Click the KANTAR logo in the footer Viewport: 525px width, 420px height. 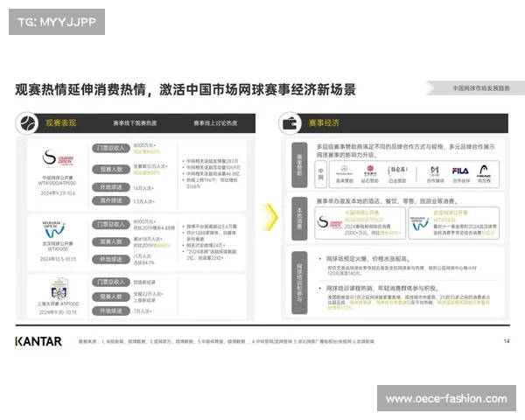(x=38, y=341)
